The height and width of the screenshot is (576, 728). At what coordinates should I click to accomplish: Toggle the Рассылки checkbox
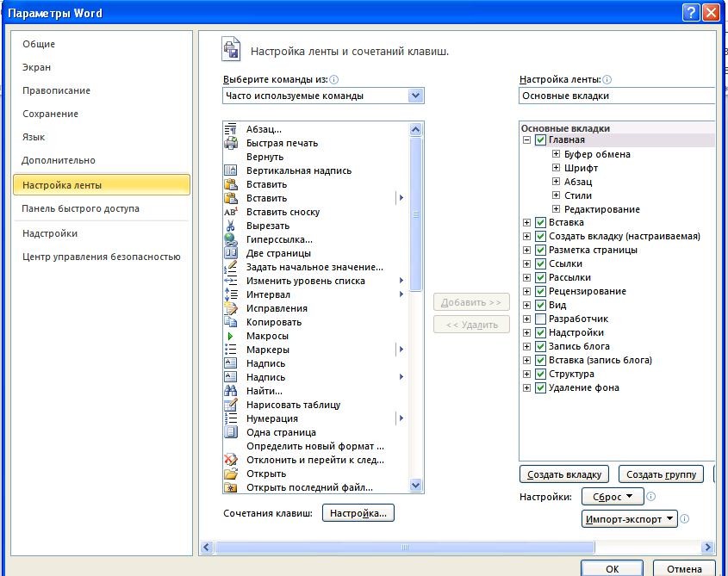(540, 277)
